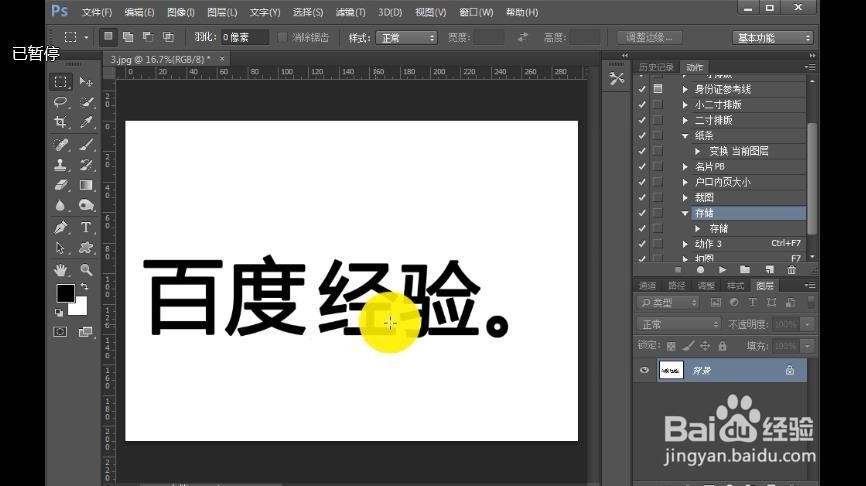Swap foreground and background colors
866x486 pixels.
tap(85, 286)
